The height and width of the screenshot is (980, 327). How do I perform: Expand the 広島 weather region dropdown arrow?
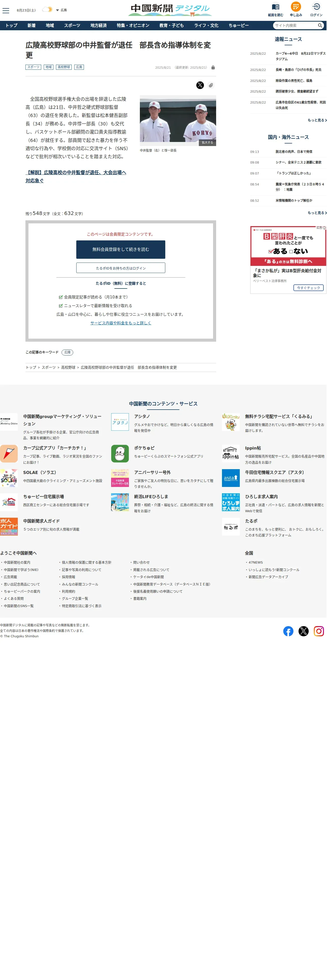coord(57,10)
